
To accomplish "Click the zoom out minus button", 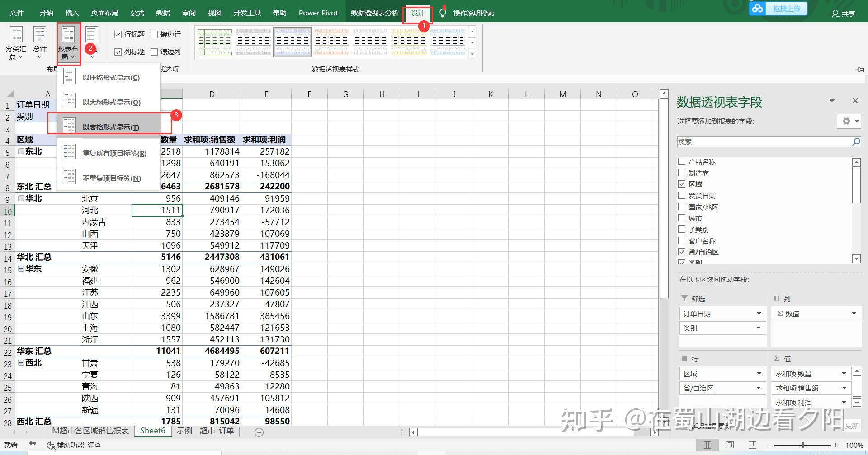I will 769,445.
